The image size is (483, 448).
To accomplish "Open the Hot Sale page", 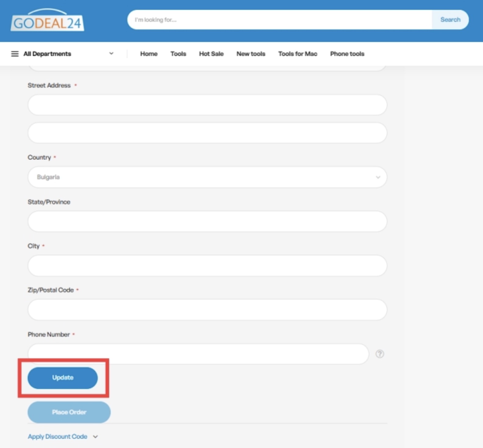I will click(x=211, y=54).
